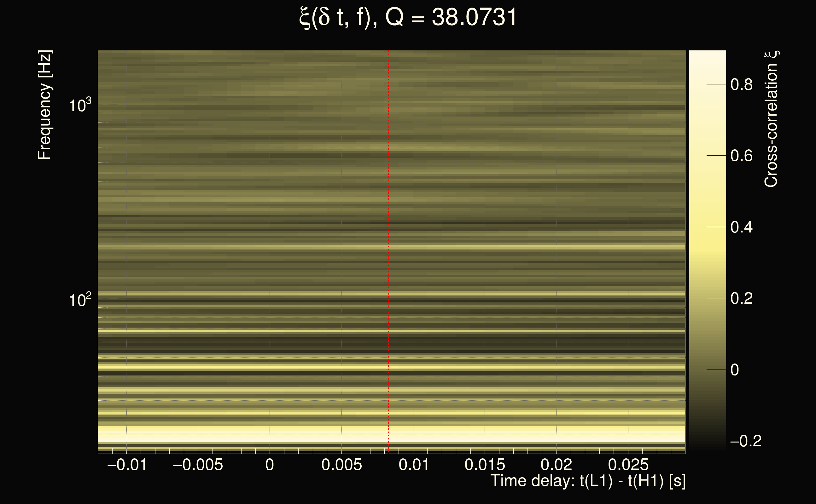
Task: Click the 0.6 tick label on colorbar
Action: [741, 156]
